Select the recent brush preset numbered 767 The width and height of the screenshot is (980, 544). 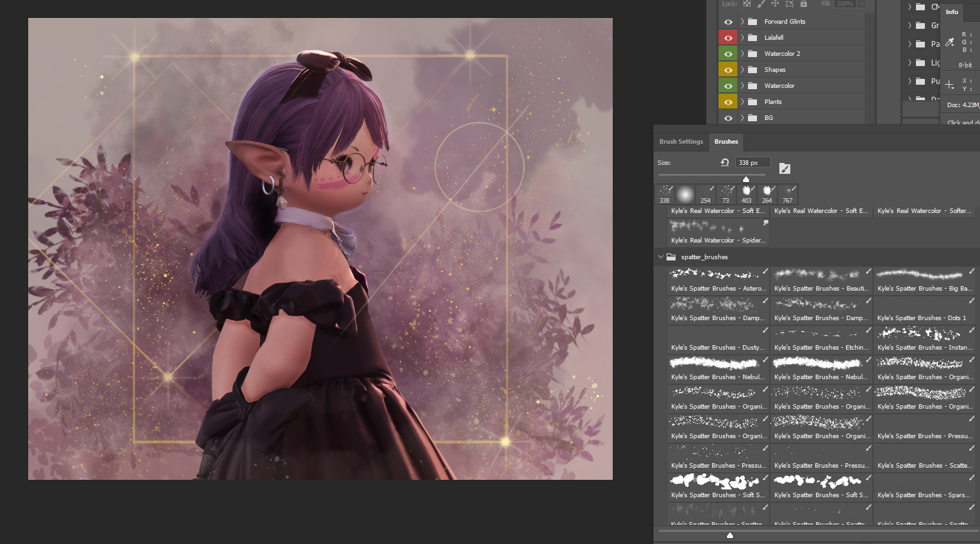(788, 194)
